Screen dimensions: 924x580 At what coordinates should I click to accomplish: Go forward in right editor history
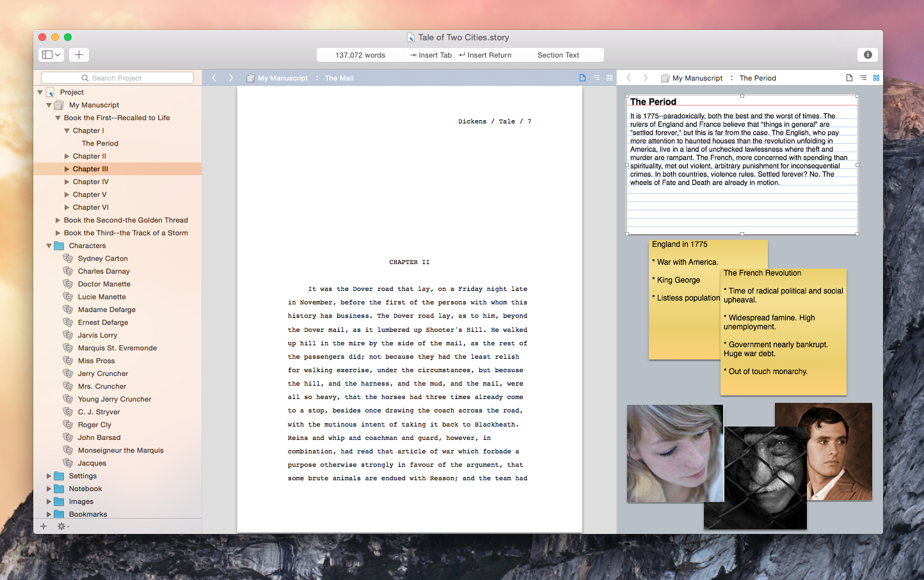pyautogui.click(x=645, y=78)
